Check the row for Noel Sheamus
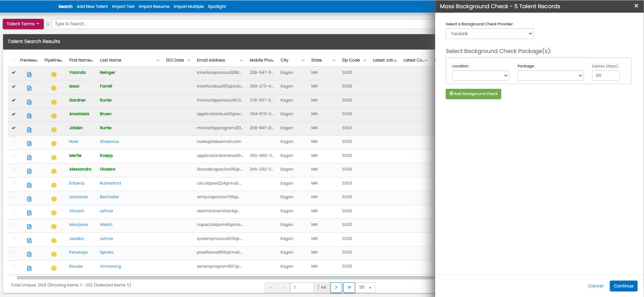 click(14, 141)
